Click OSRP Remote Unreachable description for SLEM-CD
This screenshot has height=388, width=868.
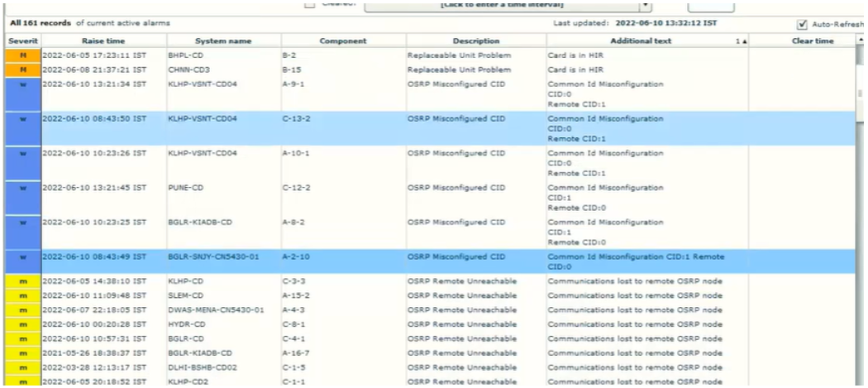(x=461, y=296)
